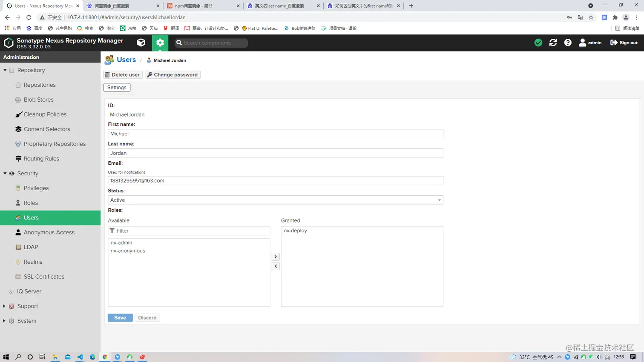The height and width of the screenshot is (362, 644).
Task: Expand the Support tree section
Action: tap(4, 306)
